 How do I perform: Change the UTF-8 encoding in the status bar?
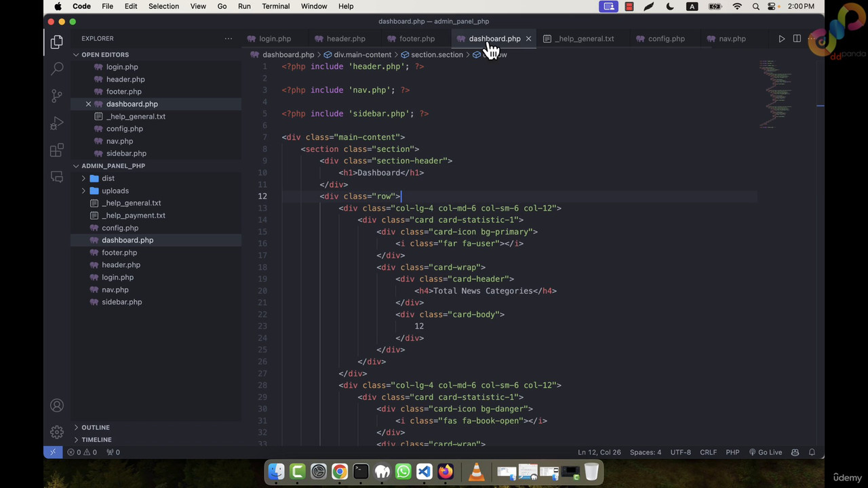pos(680,452)
